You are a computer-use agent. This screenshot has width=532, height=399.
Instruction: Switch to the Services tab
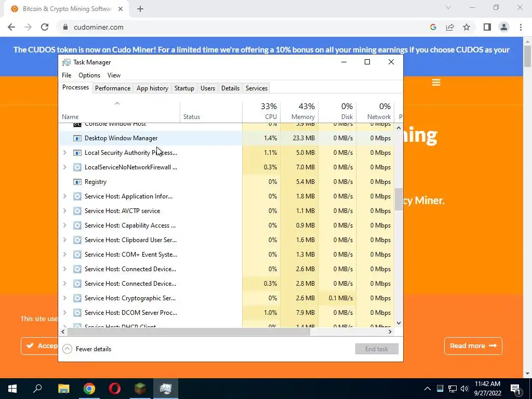coord(257,88)
